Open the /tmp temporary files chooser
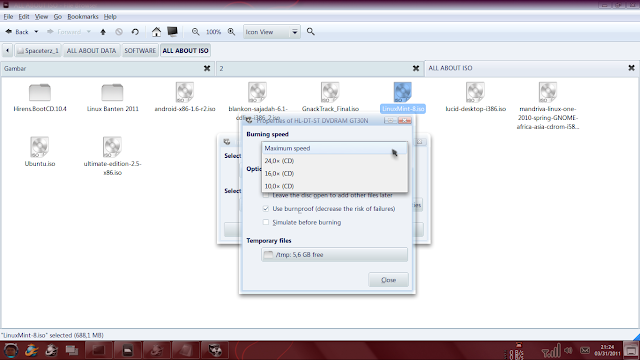Image resolution: width=640 pixels, height=360 pixels. (334, 255)
